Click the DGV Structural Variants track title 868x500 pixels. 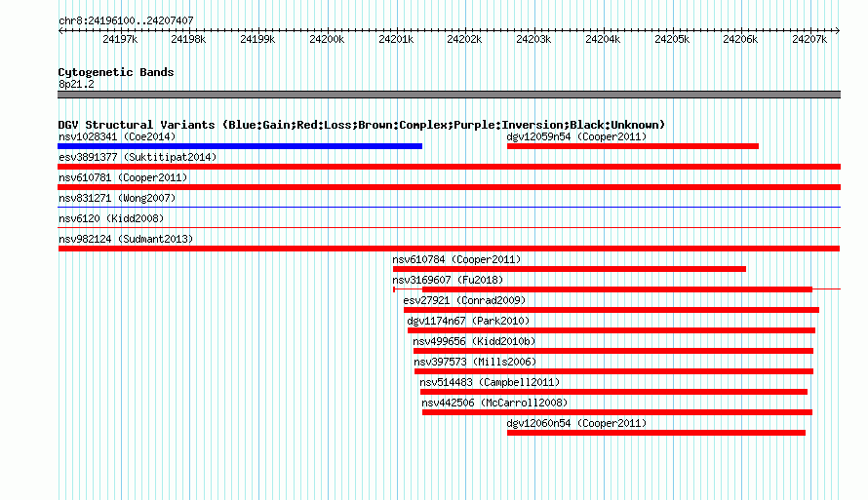point(362,125)
